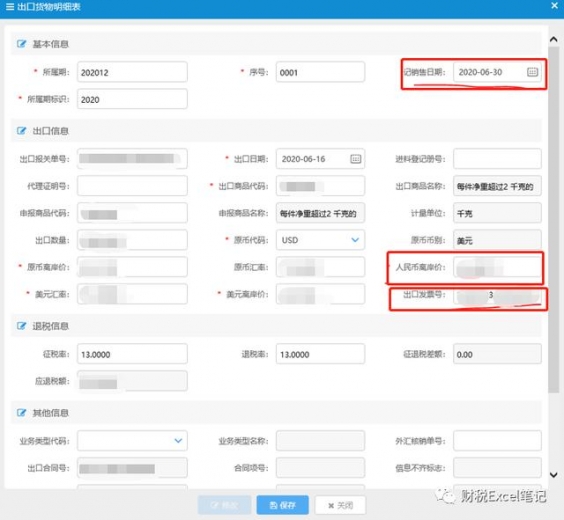Click the 原币汇率 input field
The height and width of the screenshot is (520, 564).
320,267
